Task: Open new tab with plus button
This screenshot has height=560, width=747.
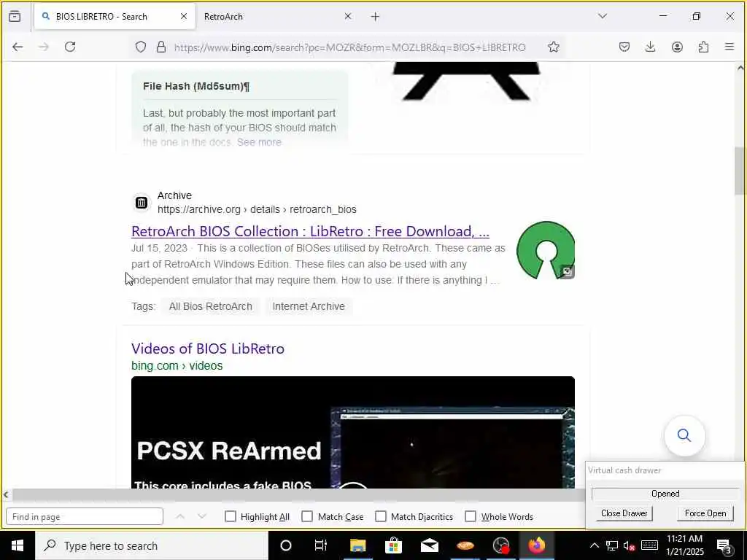Action: click(376, 17)
